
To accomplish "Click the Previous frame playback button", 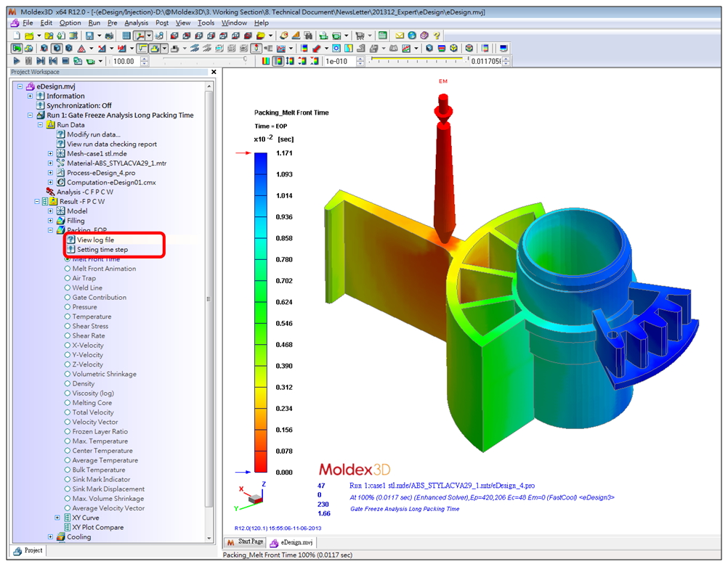I will coord(53,61).
